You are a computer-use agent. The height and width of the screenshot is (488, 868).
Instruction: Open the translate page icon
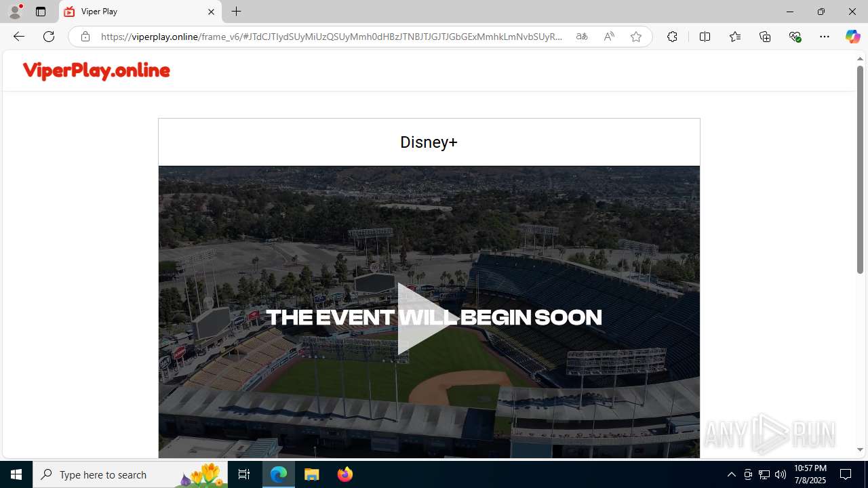(582, 37)
